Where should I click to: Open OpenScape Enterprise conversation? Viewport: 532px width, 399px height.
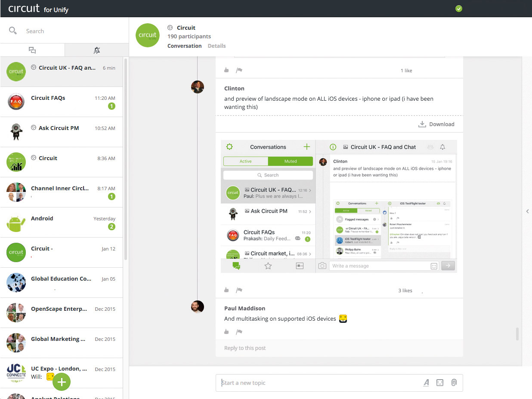(x=62, y=312)
